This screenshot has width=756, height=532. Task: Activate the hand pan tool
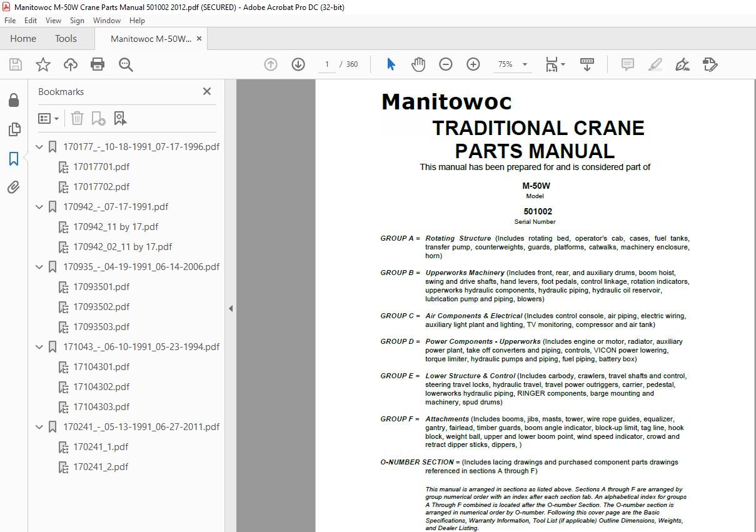[x=418, y=64]
